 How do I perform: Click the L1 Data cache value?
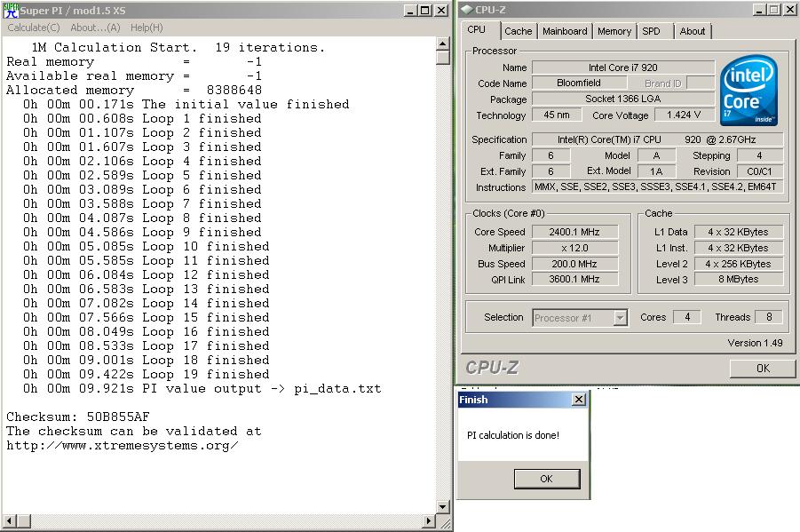(738, 232)
